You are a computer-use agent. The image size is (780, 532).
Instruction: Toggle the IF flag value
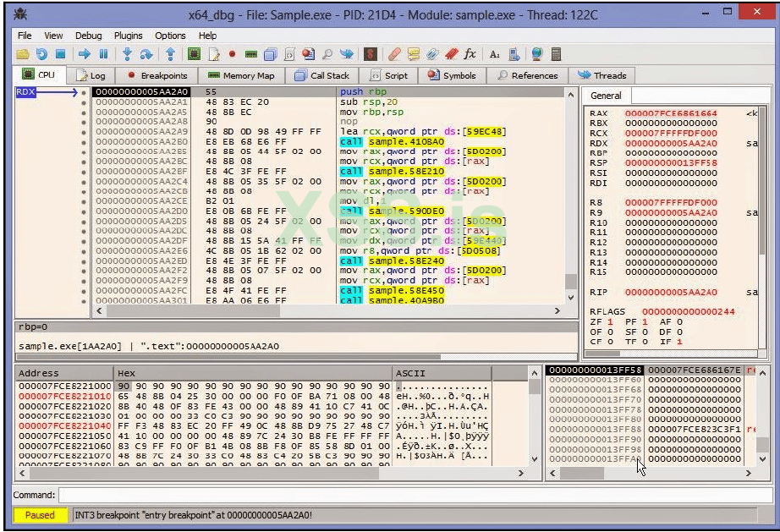point(678,342)
